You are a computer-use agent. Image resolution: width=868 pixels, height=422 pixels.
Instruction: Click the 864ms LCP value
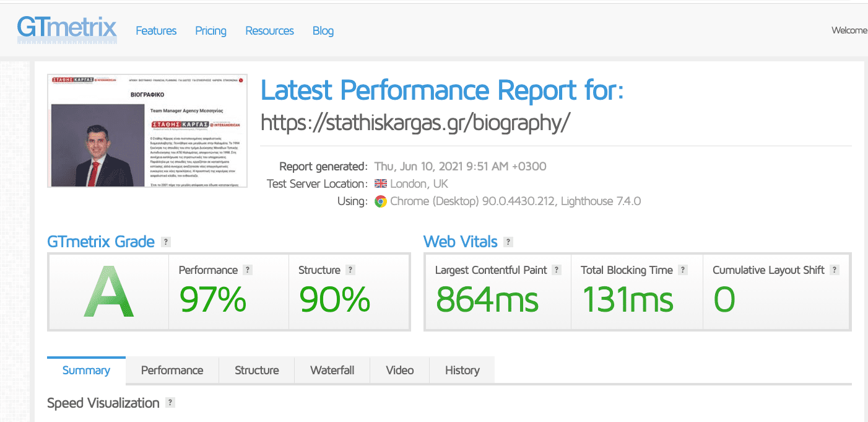487,299
